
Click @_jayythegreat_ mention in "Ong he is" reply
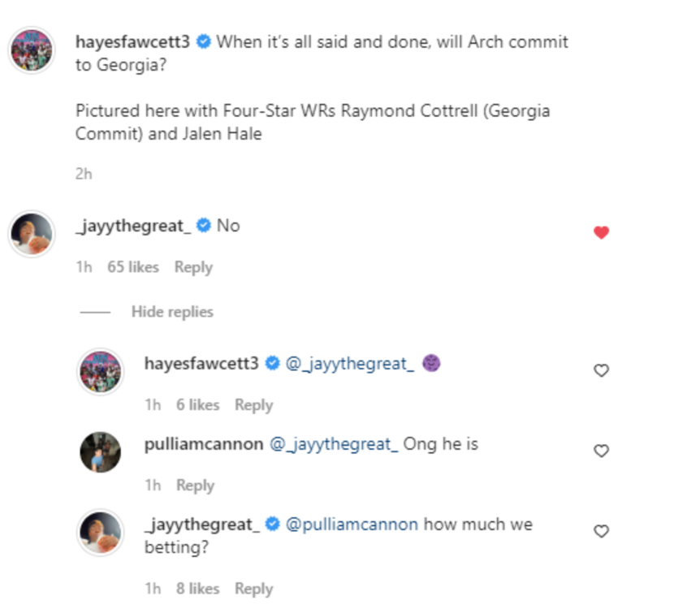[x=335, y=444]
